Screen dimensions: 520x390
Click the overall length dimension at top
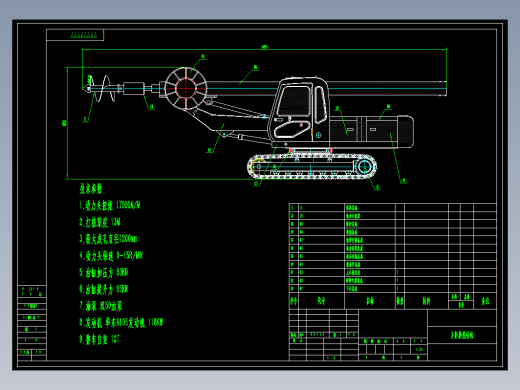(x=264, y=47)
